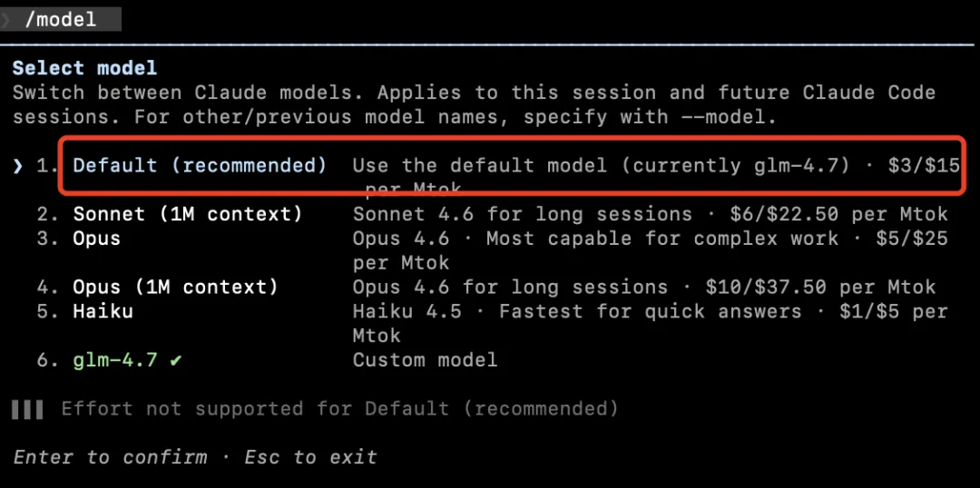Click into the /model command input
980x488 pixels.
(61, 19)
